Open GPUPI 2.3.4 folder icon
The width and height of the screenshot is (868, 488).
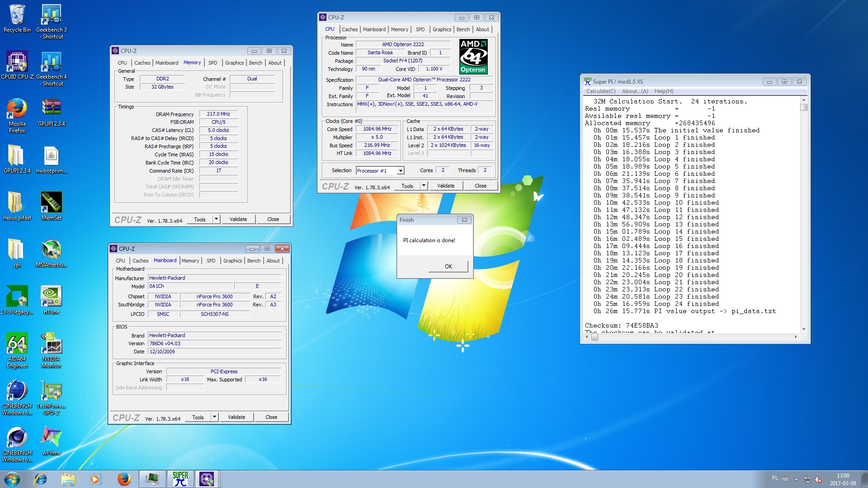click(17, 159)
